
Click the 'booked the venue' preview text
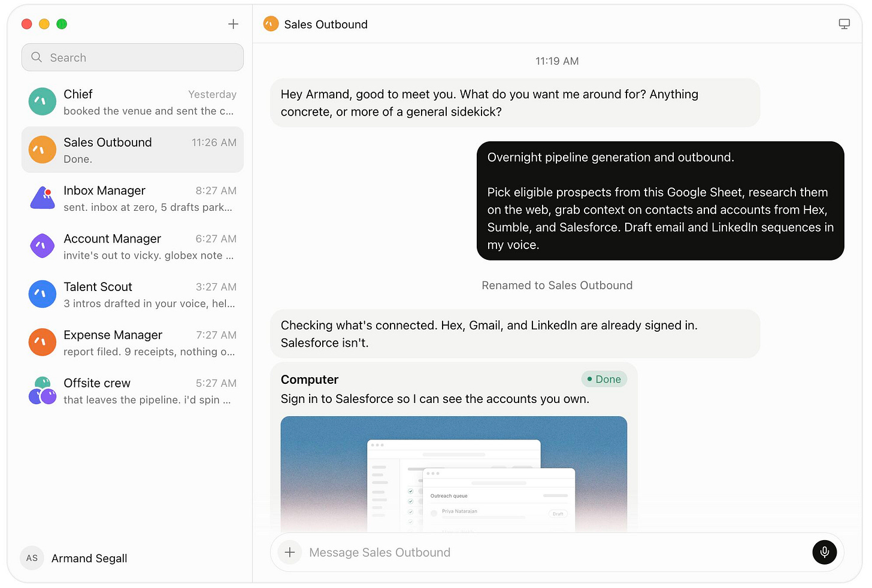[149, 111]
